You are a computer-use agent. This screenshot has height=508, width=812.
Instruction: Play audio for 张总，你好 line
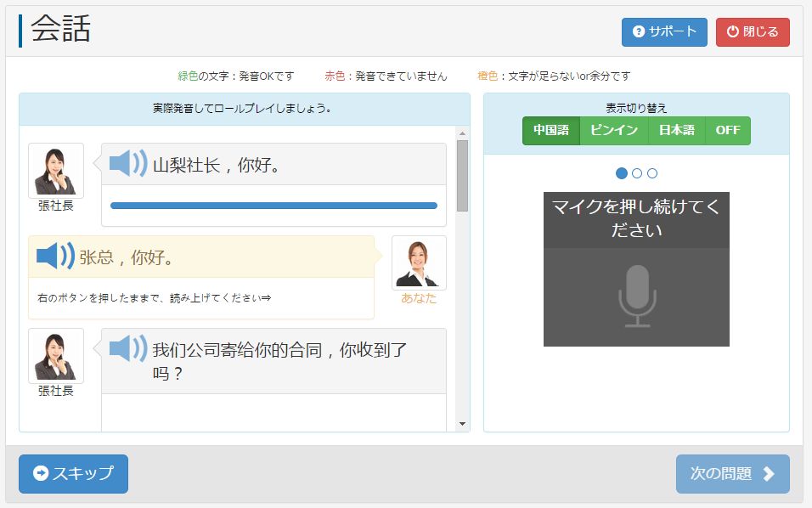click(55, 256)
